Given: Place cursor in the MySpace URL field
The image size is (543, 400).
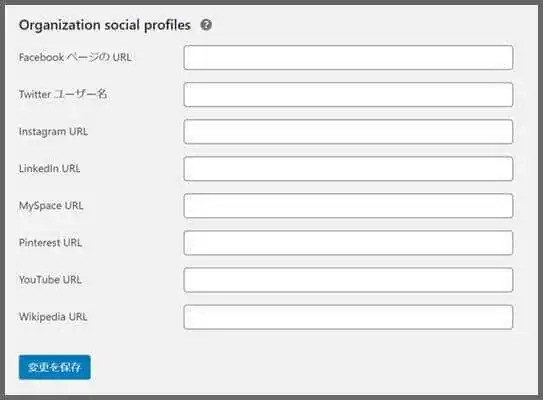Looking at the screenshot, I should [x=348, y=206].
